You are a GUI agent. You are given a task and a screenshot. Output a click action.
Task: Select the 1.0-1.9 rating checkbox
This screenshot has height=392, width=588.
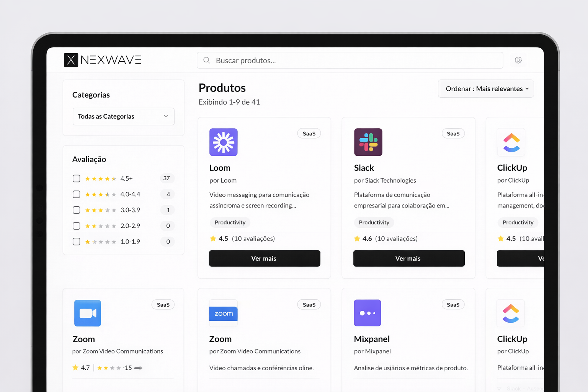(77, 242)
